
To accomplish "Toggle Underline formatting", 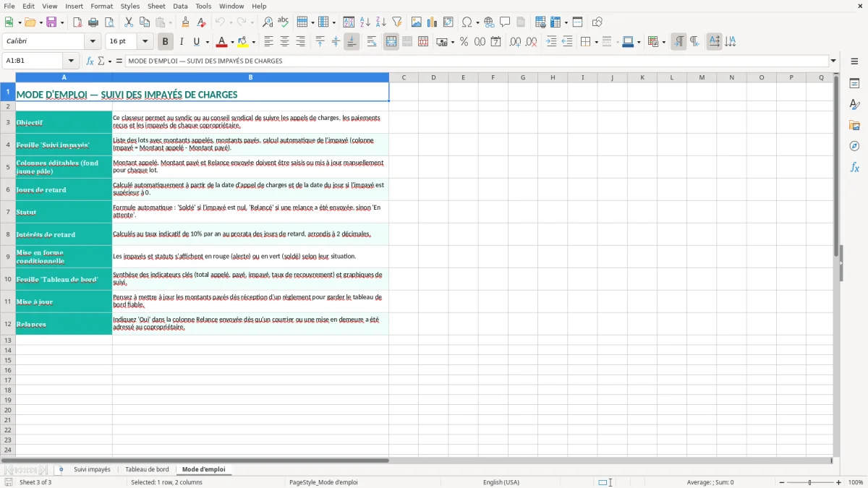I will tap(196, 42).
